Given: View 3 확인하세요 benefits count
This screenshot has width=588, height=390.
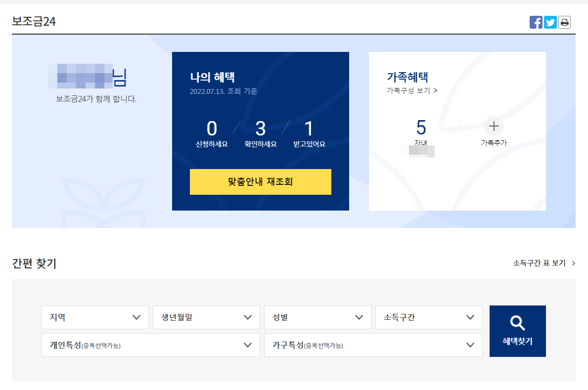Looking at the screenshot, I should pyautogui.click(x=261, y=134).
